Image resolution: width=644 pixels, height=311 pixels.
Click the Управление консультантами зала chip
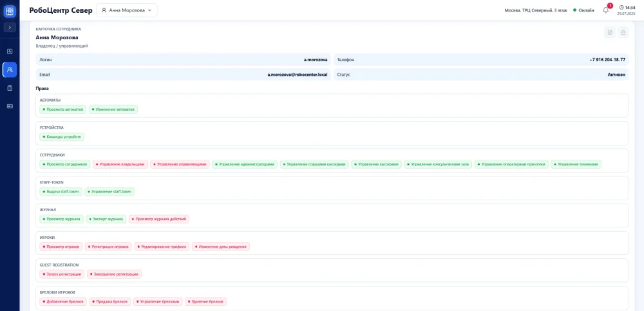pyautogui.click(x=438, y=164)
